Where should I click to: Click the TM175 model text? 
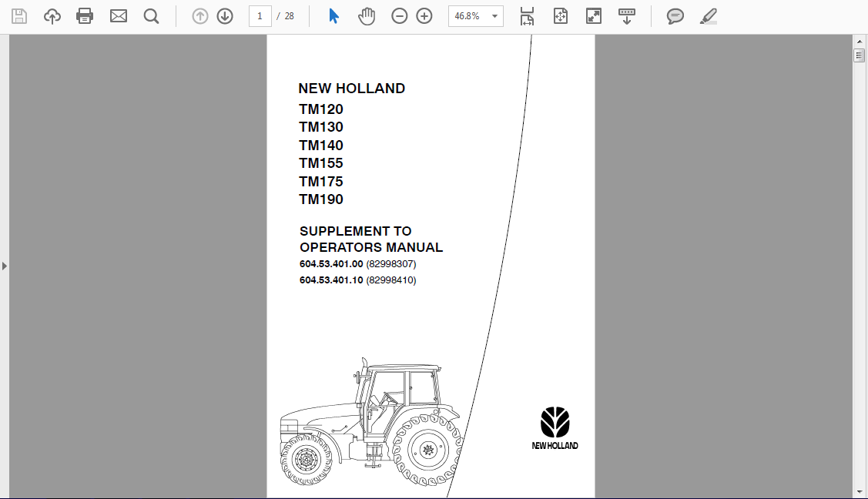[x=321, y=182]
